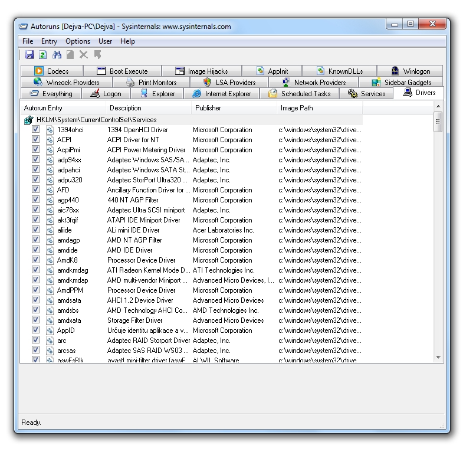
Task: Click the file icon beside agp440
Action: 50,200
